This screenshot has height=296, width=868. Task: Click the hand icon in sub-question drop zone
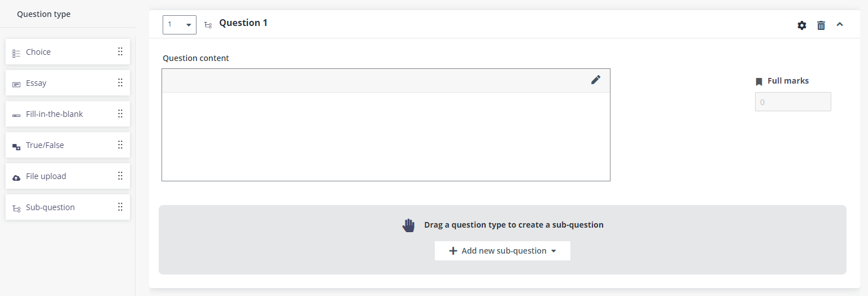[x=408, y=225]
